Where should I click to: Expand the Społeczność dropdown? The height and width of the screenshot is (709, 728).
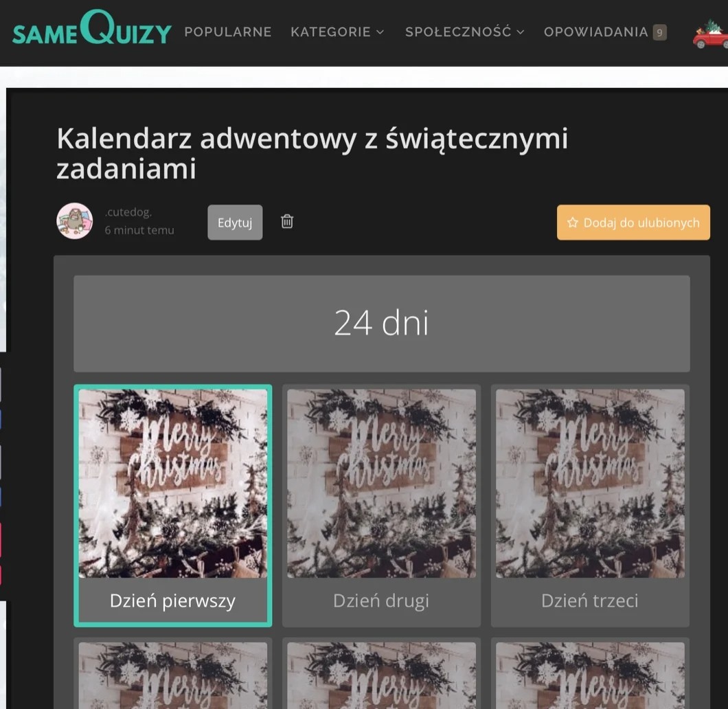[x=465, y=32]
